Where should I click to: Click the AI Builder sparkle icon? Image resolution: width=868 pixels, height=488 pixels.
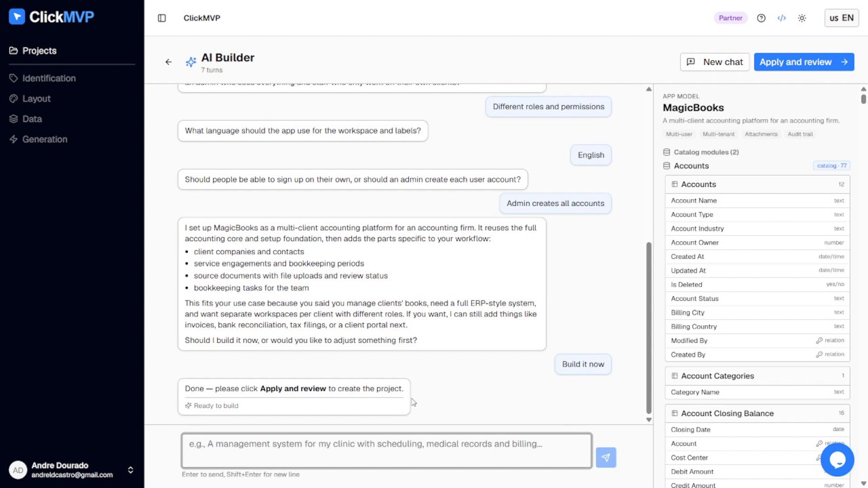(x=191, y=62)
